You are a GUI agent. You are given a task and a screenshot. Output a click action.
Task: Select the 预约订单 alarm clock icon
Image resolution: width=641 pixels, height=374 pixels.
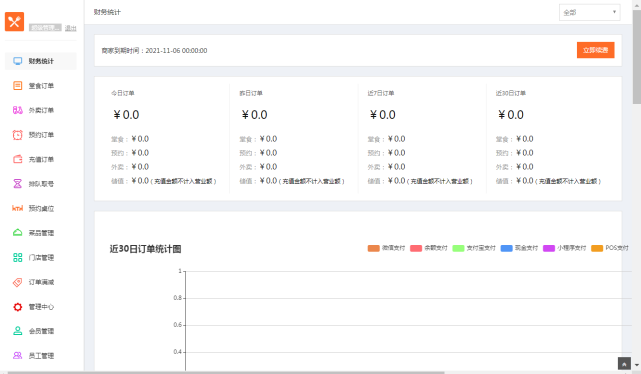click(x=18, y=134)
